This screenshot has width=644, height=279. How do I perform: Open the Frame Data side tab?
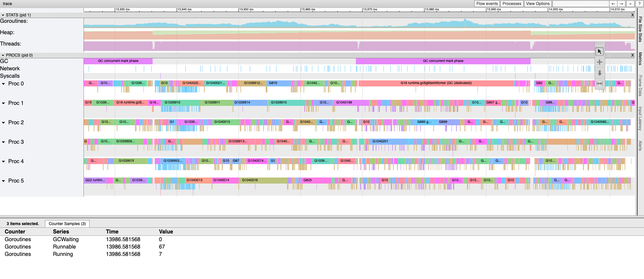(x=640, y=85)
